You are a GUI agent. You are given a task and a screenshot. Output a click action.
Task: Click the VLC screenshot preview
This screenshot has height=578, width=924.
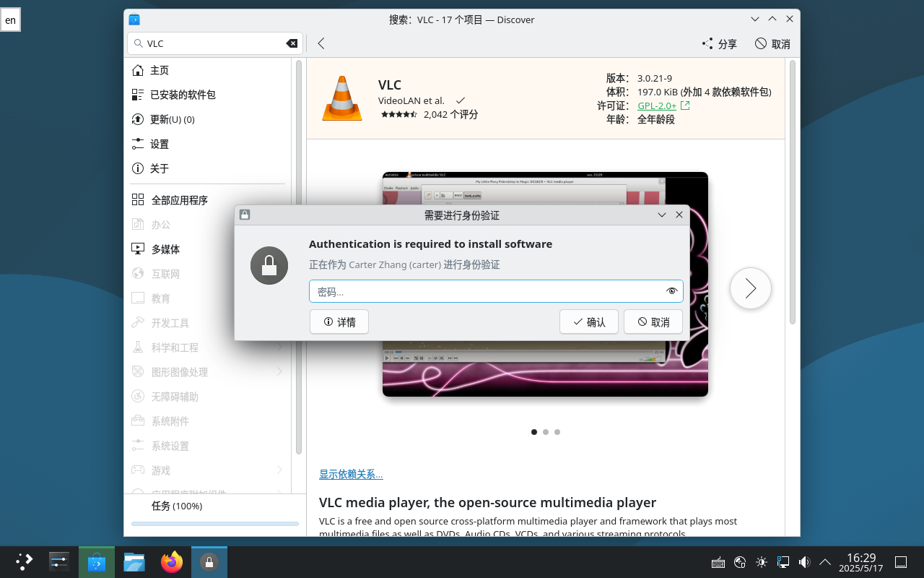545,284
